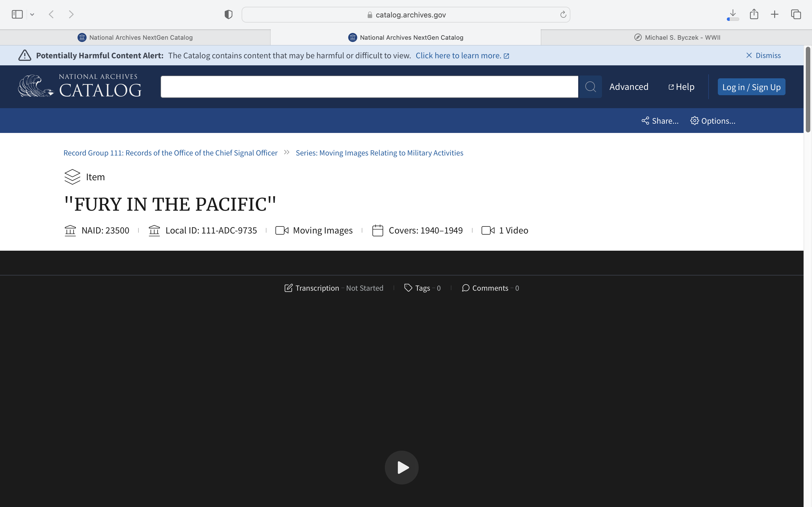Show tab overview icon
The image size is (812, 507).
pos(796,14)
